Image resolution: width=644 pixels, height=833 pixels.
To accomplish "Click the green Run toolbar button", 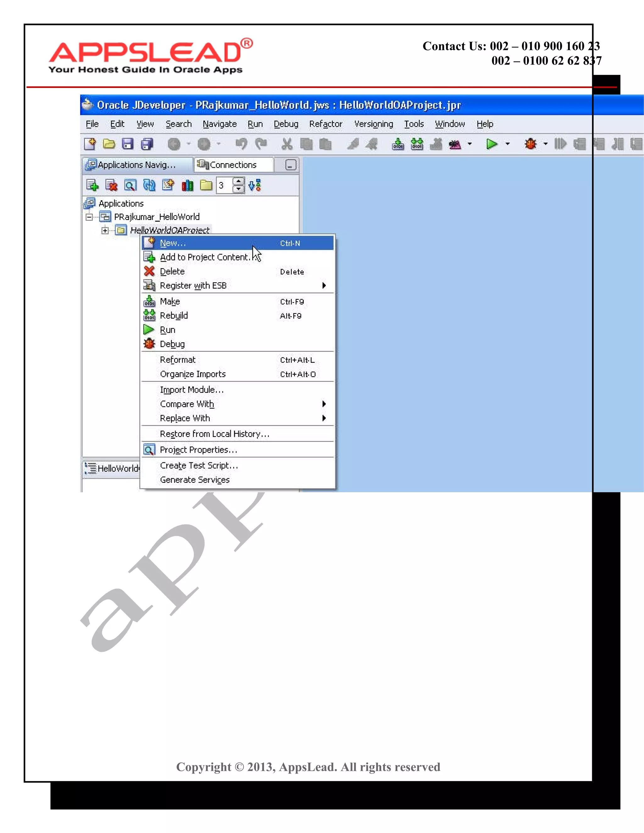I will pyautogui.click(x=491, y=144).
